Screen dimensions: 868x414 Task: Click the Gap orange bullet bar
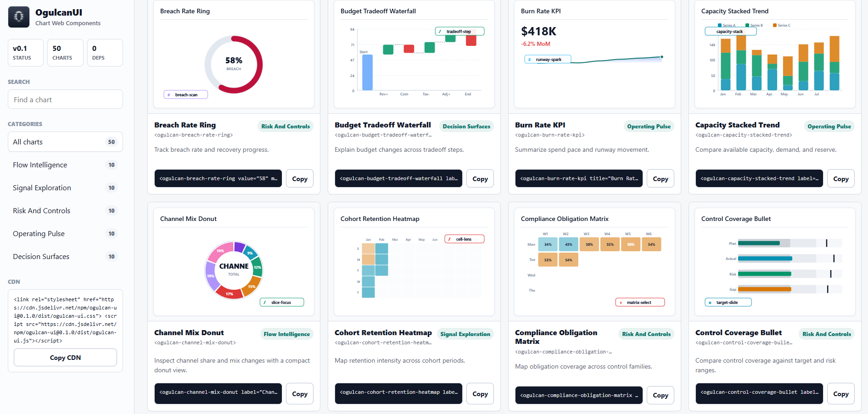click(x=765, y=289)
